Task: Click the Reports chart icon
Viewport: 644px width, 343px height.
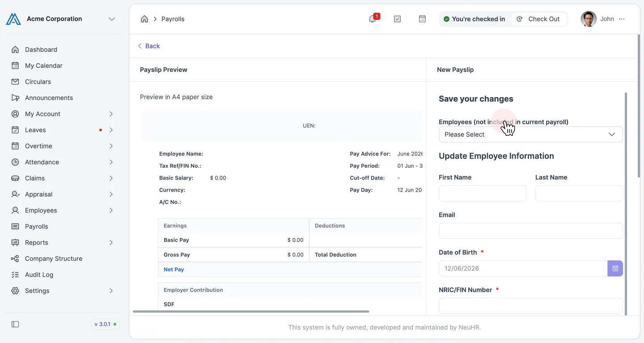Action: point(15,243)
